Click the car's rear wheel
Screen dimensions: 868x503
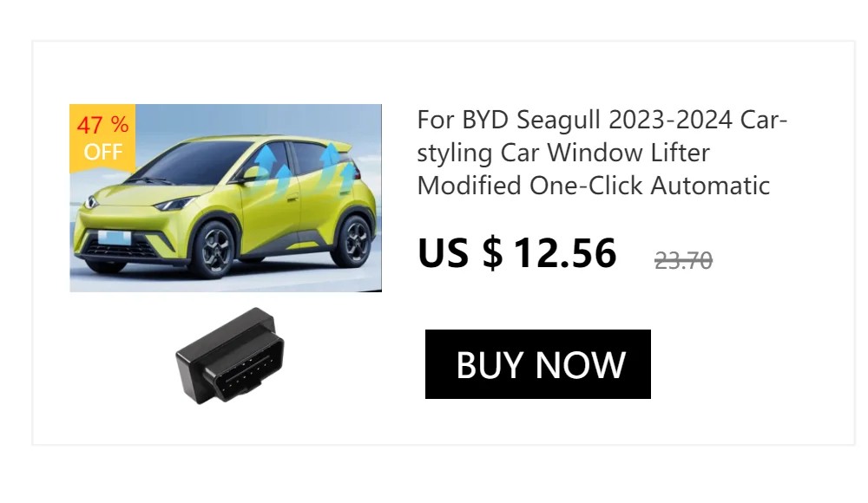click(352, 242)
